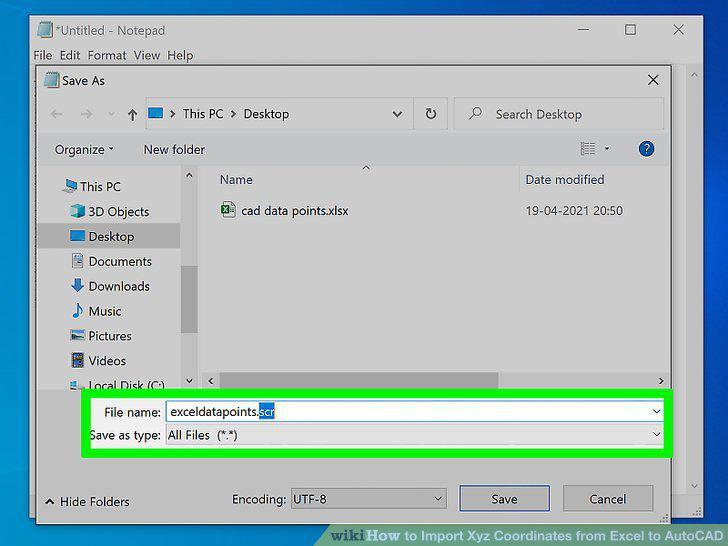Viewport: 728px width, 546px height.
Task: Open view options dropdown arrow
Action: 607,149
